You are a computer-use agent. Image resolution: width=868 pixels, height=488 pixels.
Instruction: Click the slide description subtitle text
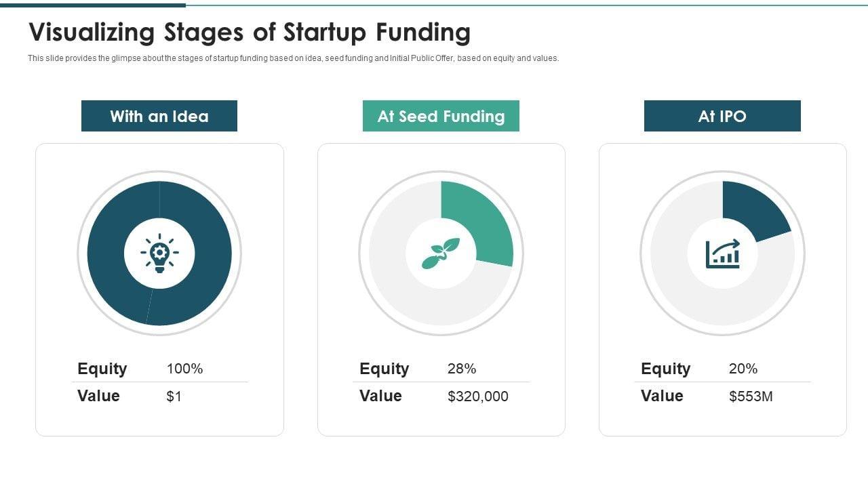(293, 58)
